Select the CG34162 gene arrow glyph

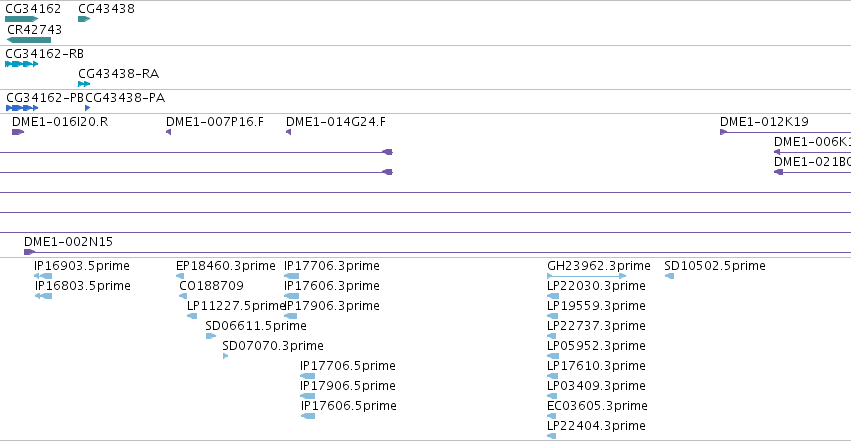[x=22, y=19]
